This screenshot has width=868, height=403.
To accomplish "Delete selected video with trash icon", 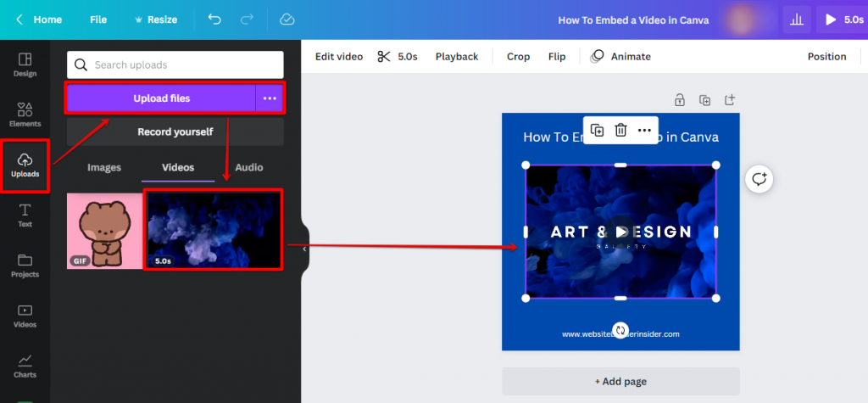I will coord(620,130).
